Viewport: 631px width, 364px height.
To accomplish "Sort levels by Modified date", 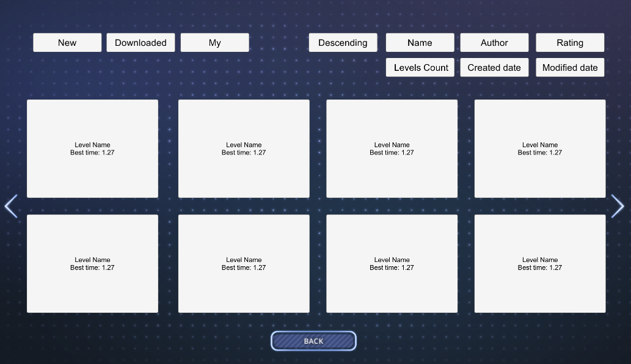I will [570, 68].
